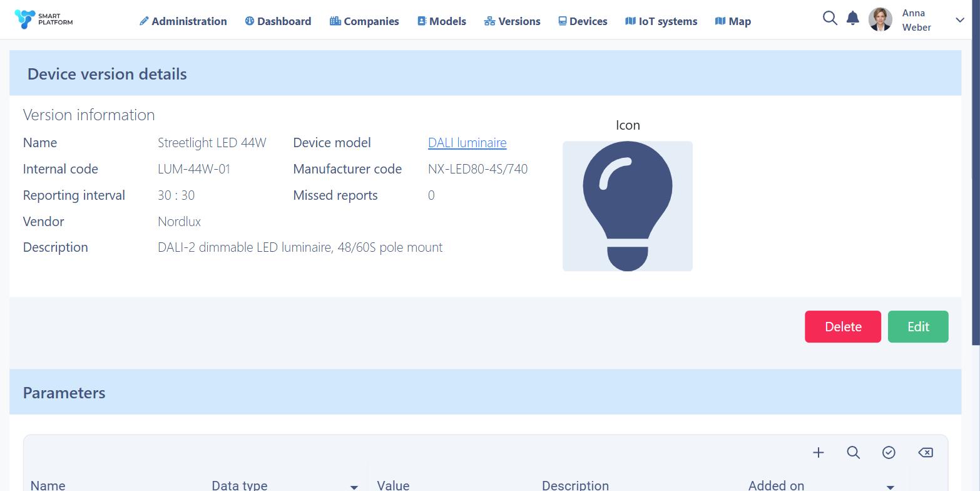Search parameters with the table magnifier icon
980x491 pixels.
(854, 452)
